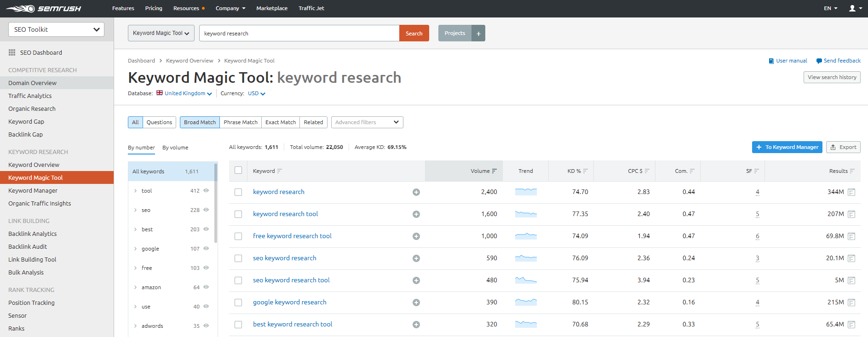Toggle eye icon for the tool group

[x=206, y=190]
